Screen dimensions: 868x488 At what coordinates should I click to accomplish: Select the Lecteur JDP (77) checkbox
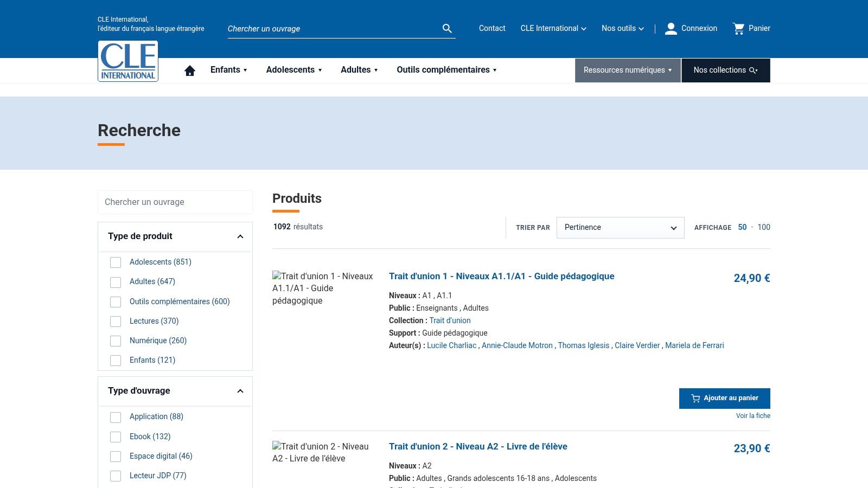116,476
